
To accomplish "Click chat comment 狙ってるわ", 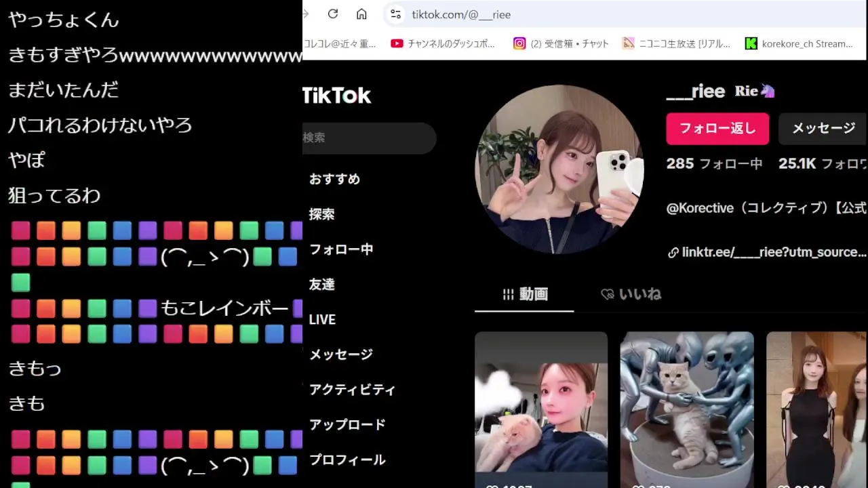I will tap(54, 196).
